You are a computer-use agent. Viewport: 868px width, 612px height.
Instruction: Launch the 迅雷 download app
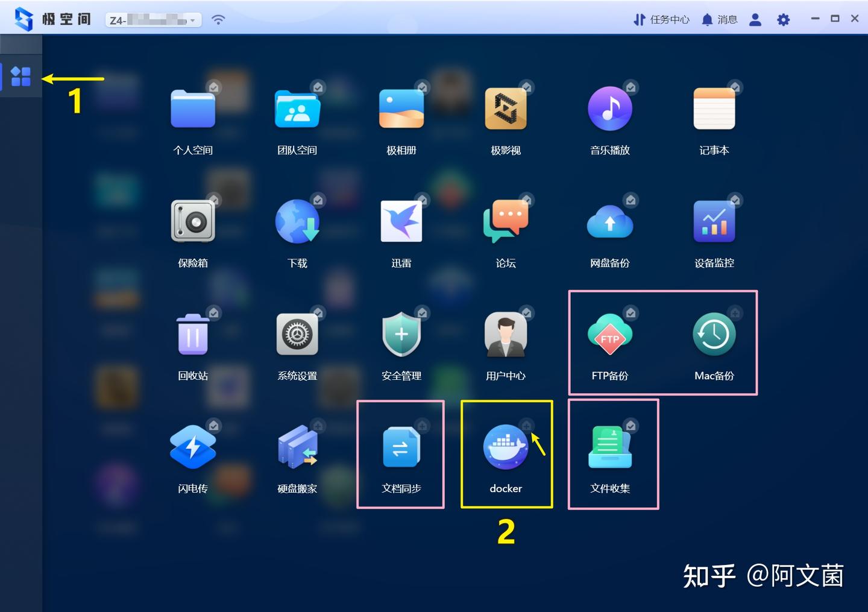pos(401,221)
